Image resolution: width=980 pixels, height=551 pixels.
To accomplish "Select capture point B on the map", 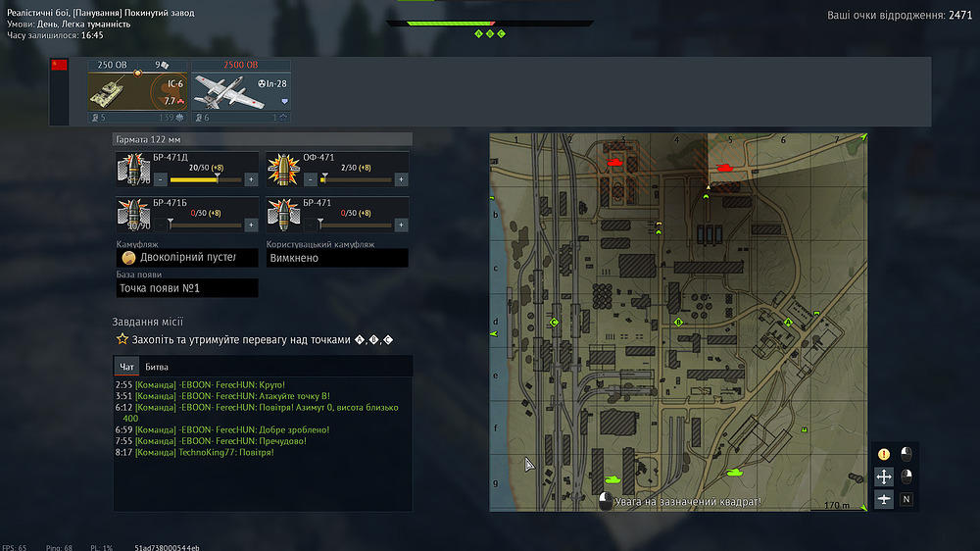I will click(x=679, y=323).
